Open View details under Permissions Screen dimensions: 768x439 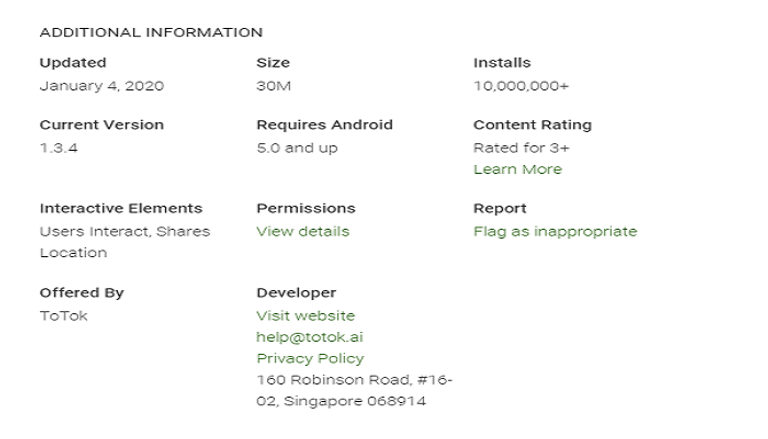click(x=303, y=231)
